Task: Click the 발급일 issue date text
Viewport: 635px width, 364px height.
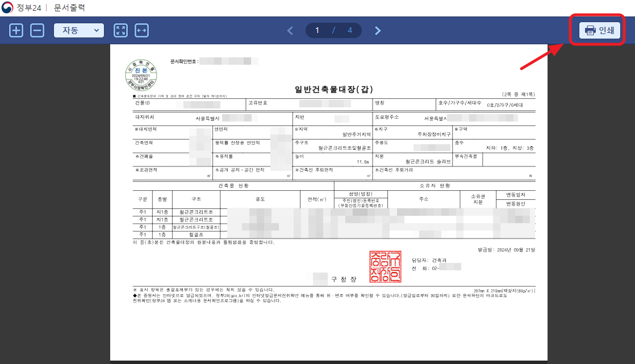Action: click(x=506, y=250)
